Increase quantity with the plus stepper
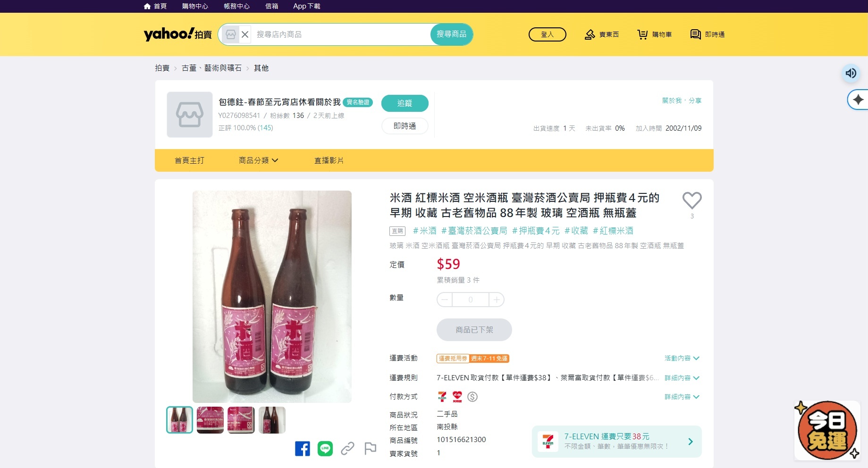 pos(496,300)
